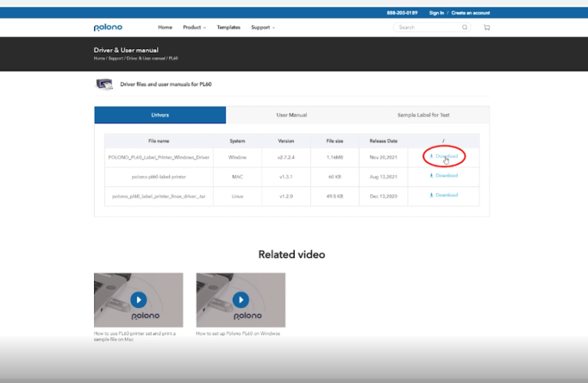Image resolution: width=588 pixels, height=383 pixels.
Task: Click Create an account link
Action: 471,13
